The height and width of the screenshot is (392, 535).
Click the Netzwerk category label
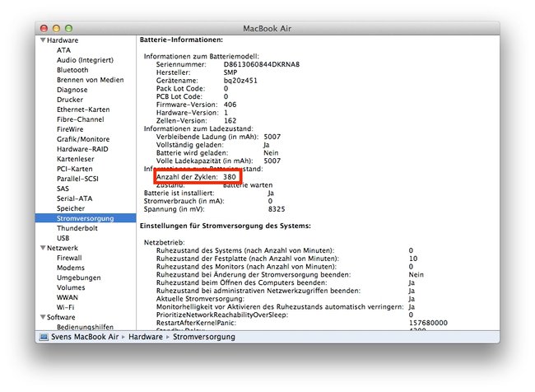[x=63, y=248]
